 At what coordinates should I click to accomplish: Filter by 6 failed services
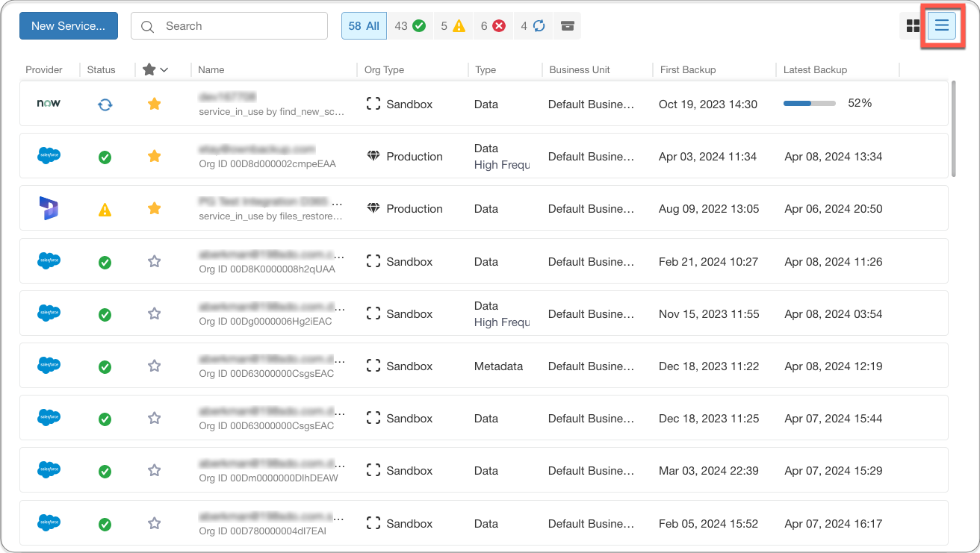[493, 26]
